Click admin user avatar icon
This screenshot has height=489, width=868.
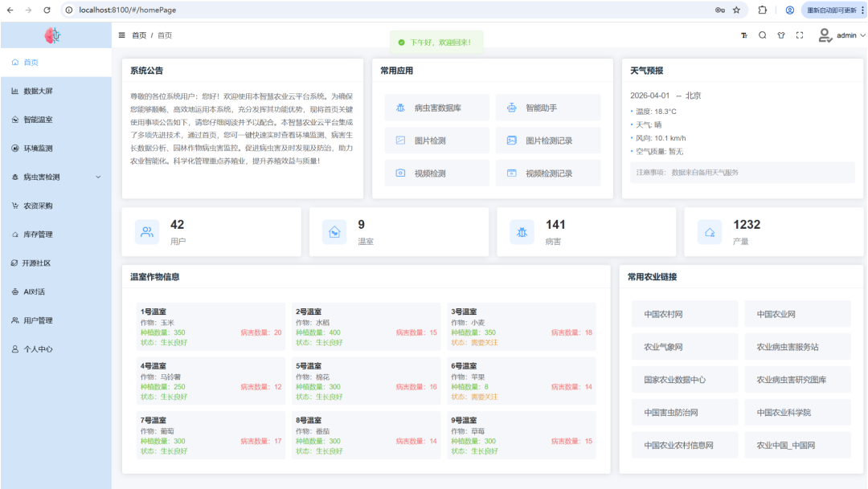825,35
